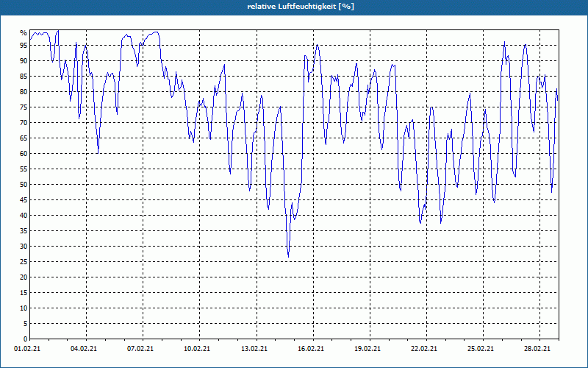Viewport: 588px width, 368px height.
Task: Click the y-axis value 30
Action: point(24,247)
